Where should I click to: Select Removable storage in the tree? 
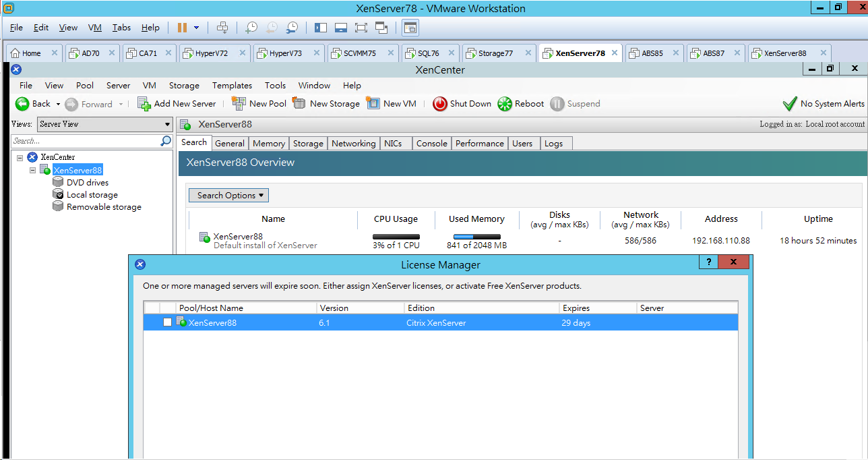coord(104,207)
